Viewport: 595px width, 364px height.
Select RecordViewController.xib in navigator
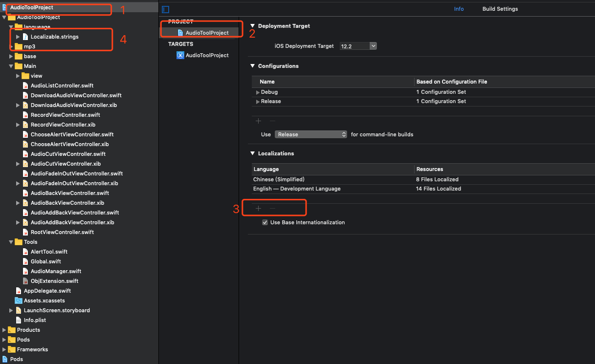coord(63,125)
